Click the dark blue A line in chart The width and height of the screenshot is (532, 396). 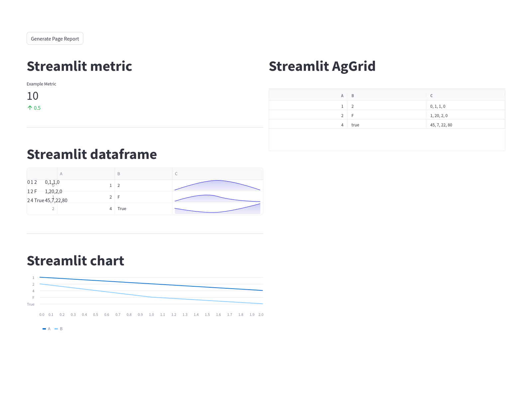click(x=151, y=284)
